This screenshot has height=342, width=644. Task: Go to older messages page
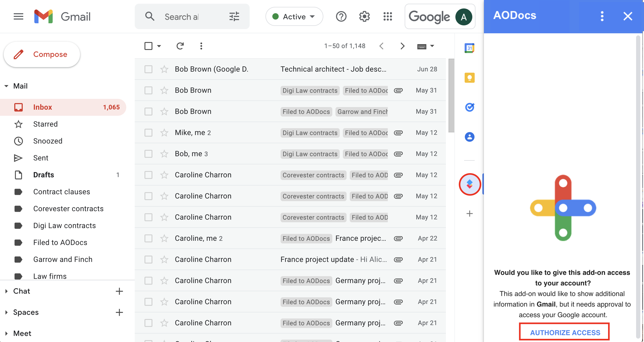(x=402, y=46)
